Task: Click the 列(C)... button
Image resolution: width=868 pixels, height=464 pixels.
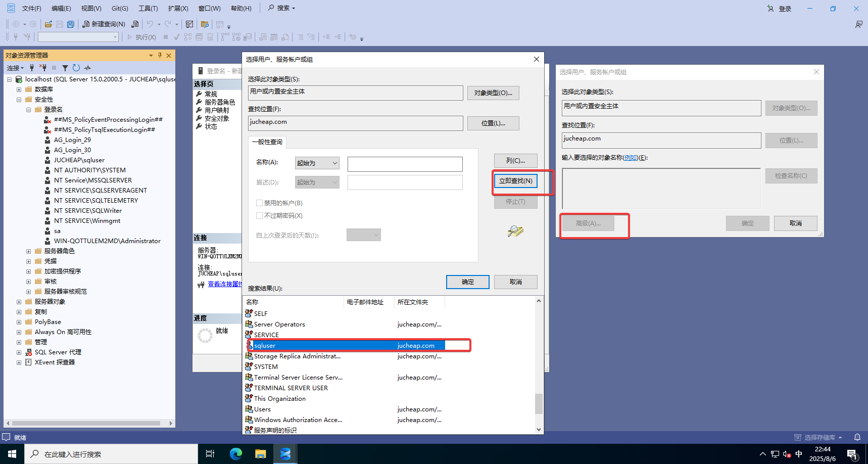Action: click(x=515, y=161)
